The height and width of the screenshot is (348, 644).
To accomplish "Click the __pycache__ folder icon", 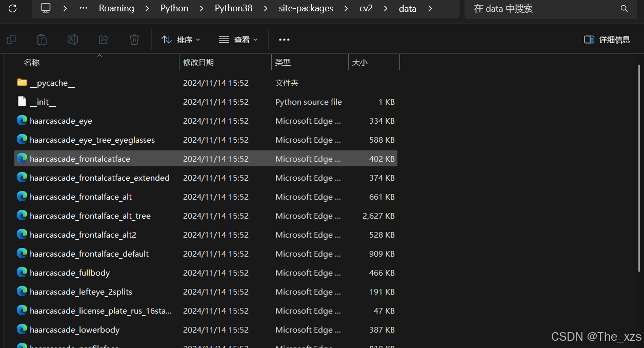I will click(22, 83).
